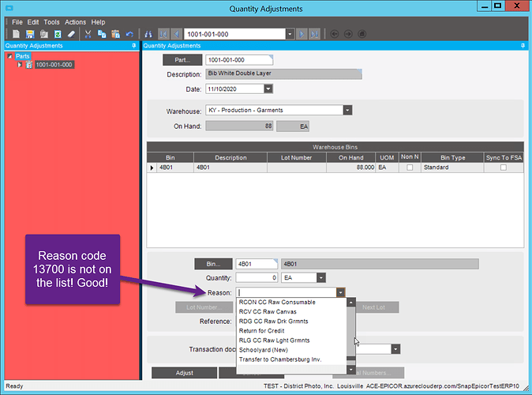Image resolution: width=532 pixels, height=395 pixels.
Task: Click the green Refresh toolbar icon
Action: (58, 34)
